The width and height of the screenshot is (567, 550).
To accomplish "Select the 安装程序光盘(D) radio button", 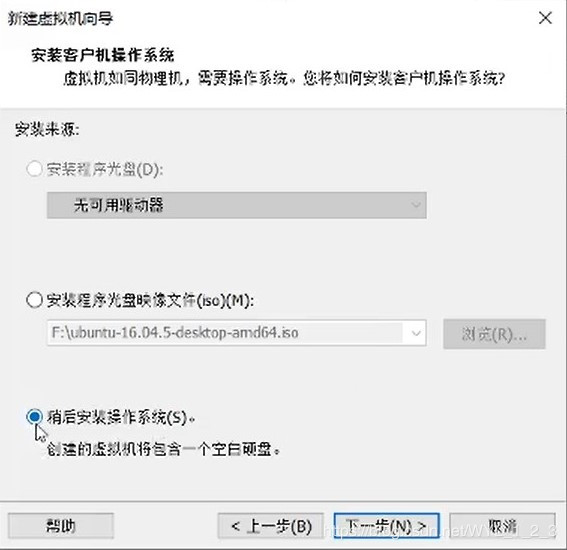I will [x=34, y=169].
